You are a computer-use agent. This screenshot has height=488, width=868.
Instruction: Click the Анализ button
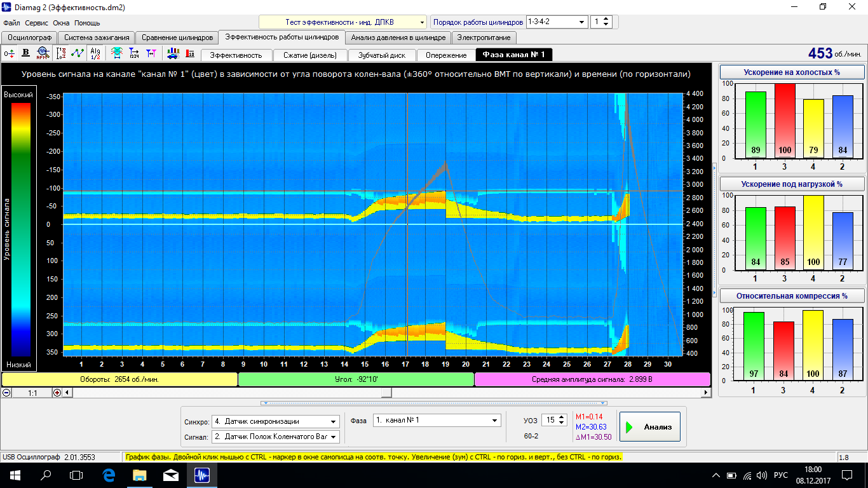click(x=649, y=427)
